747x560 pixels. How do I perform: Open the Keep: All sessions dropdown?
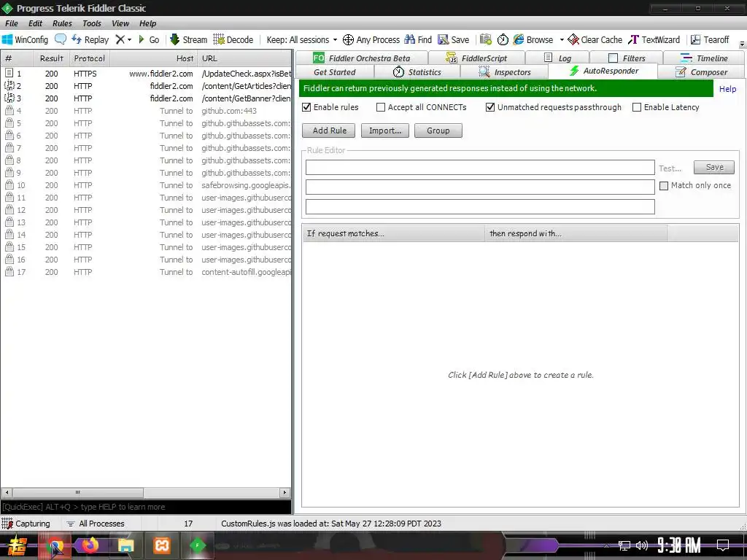tap(301, 39)
